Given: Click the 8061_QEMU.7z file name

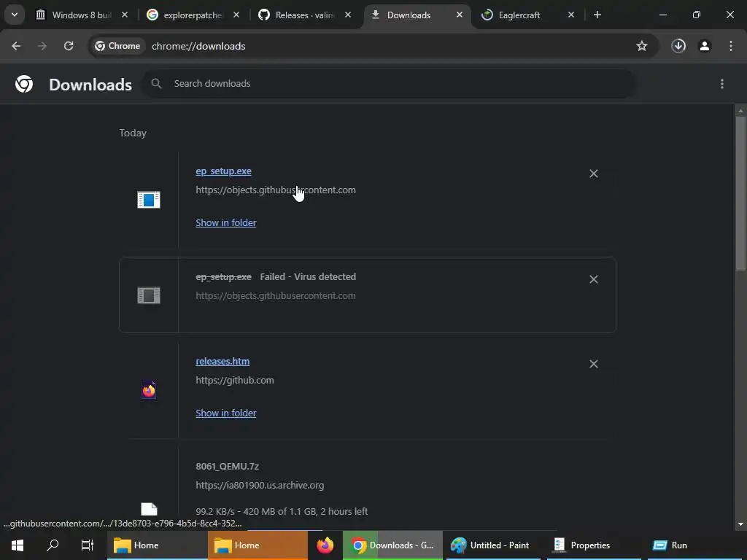Looking at the screenshot, I should (228, 466).
